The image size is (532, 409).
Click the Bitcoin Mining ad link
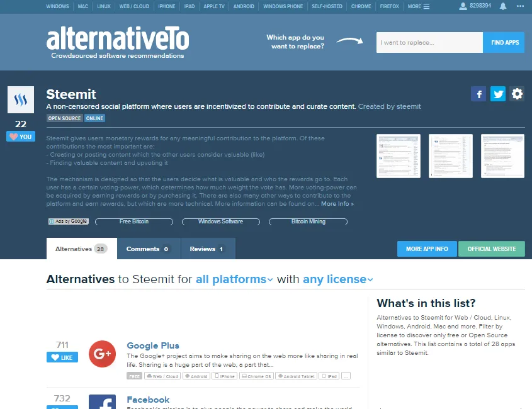pyautogui.click(x=308, y=221)
